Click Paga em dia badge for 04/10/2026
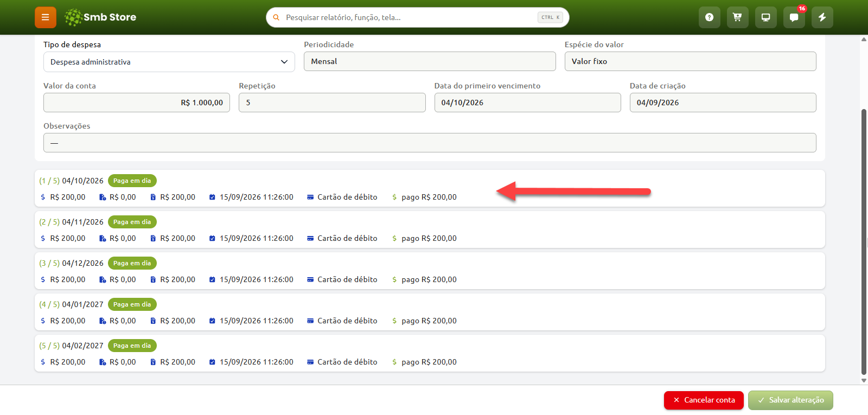The height and width of the screenshot is (415, 868). tap(132, 181)
